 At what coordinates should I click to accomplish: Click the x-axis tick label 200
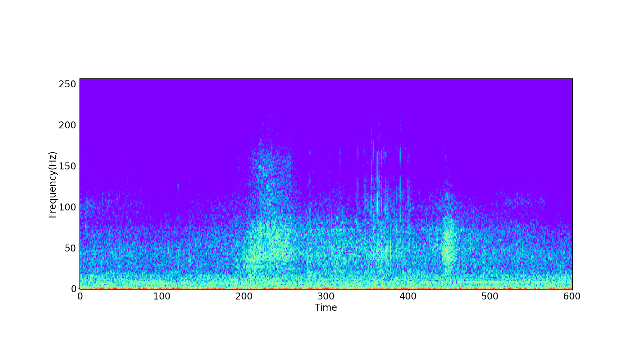point(244,296)
